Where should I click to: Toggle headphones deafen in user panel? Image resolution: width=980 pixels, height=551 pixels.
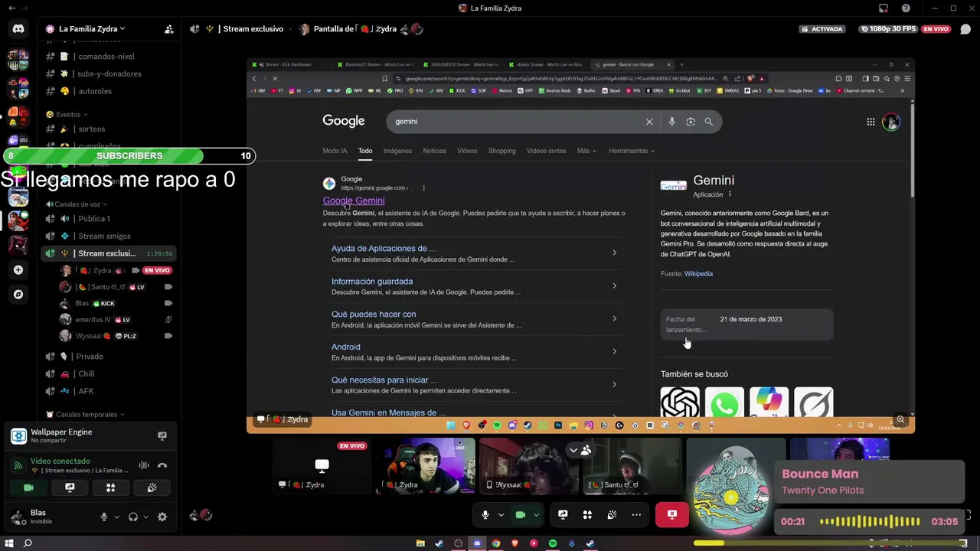click(133, 517)
